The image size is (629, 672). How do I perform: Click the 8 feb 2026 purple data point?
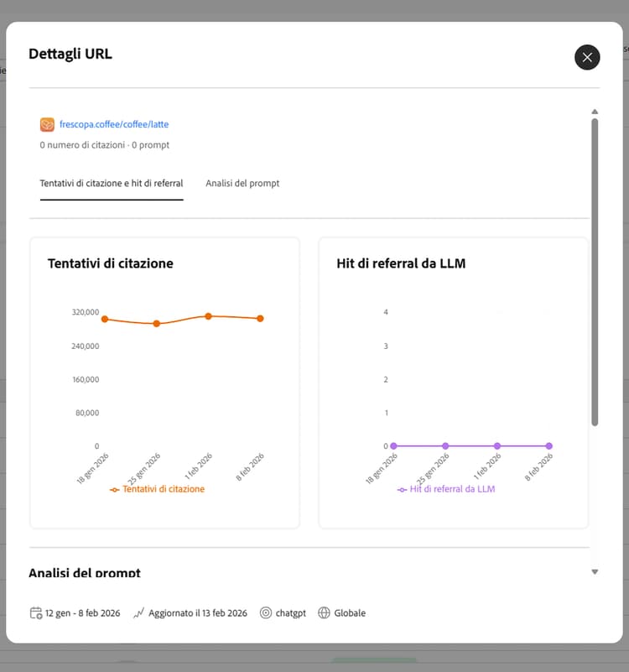[x=549, y=446]
